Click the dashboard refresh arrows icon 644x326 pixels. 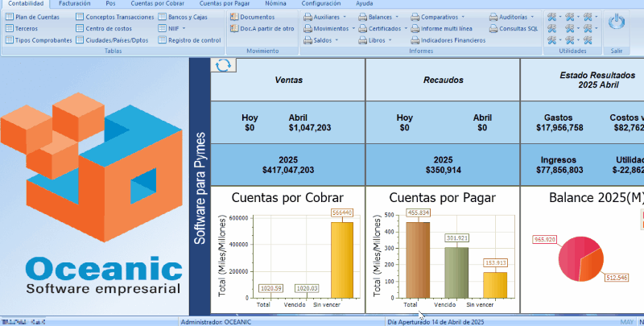click(222, 65)
